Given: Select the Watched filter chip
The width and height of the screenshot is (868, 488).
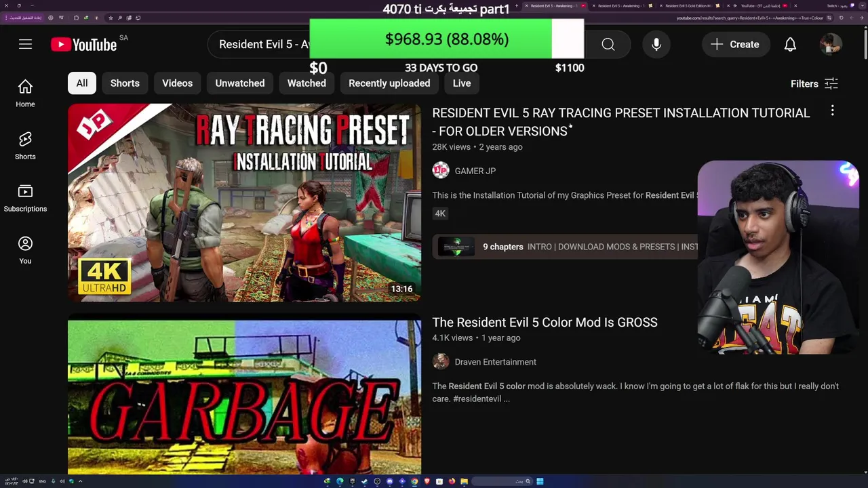Looking at the screenshot, I should [x=307, y=83].
